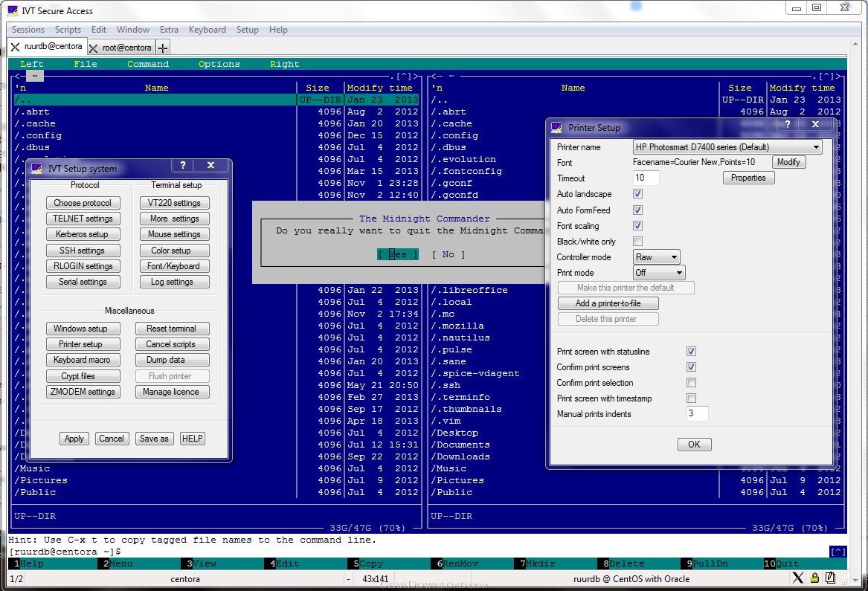Close the IVT Setup system dialog

[x=210, y=165]
